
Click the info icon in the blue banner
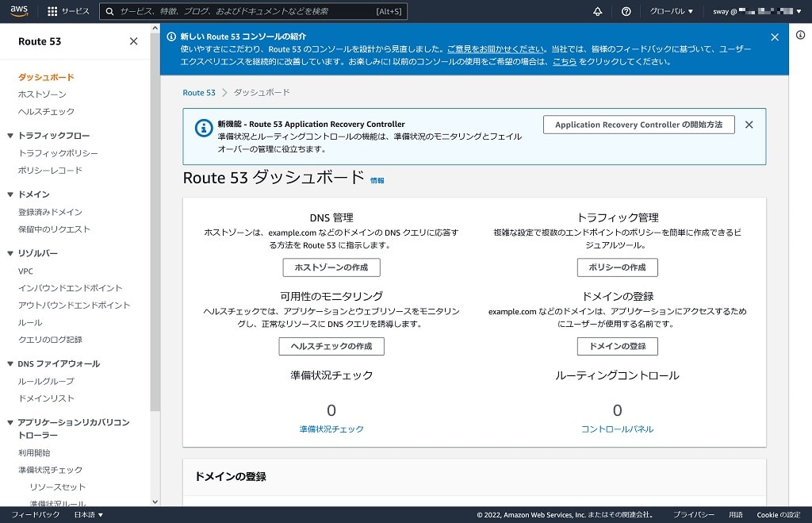click(x=171, y=37)
